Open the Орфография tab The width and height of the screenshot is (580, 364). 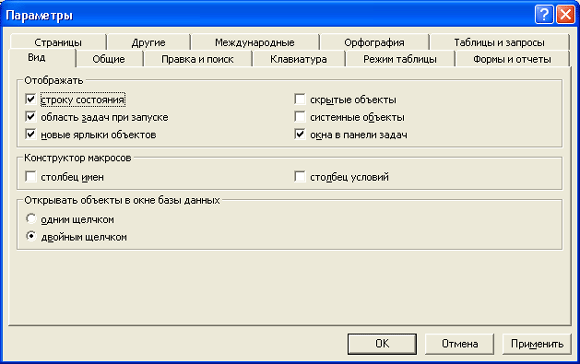click(374, 43)
